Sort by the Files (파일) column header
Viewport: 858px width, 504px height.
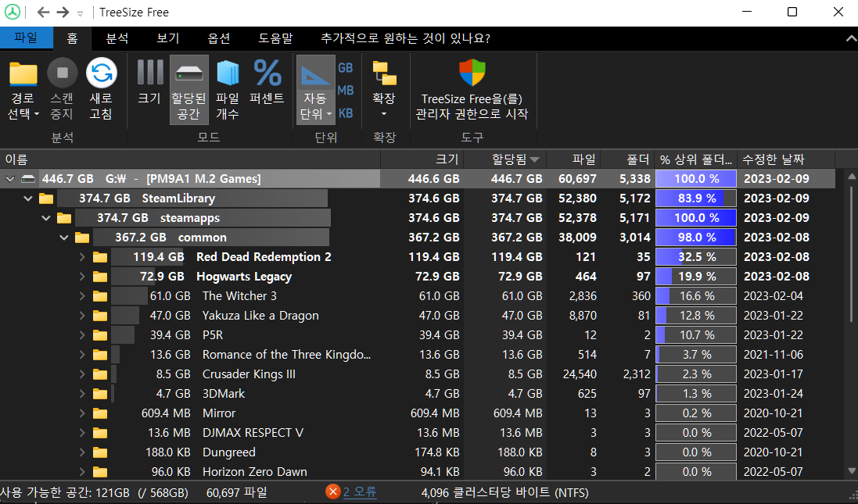[x=573, y=159]
